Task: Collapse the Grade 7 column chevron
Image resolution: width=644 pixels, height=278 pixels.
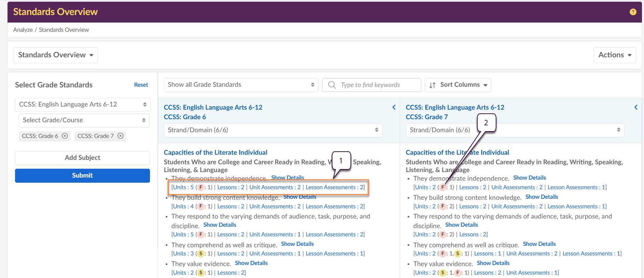Action: [636, 107]
